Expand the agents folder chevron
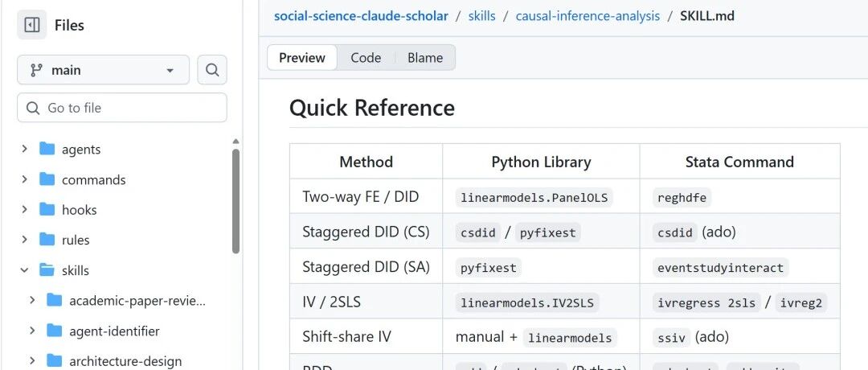The width and height of the screenshot is (868, 370). 24,149
